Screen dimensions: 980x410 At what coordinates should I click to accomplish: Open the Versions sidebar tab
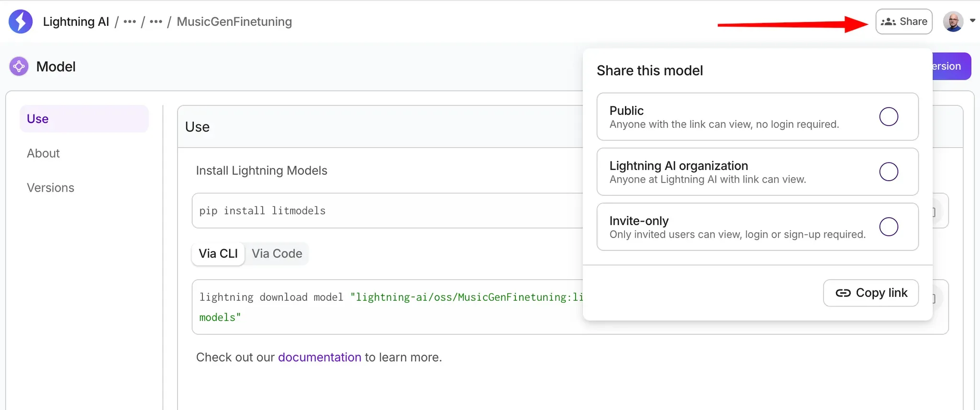50,188
